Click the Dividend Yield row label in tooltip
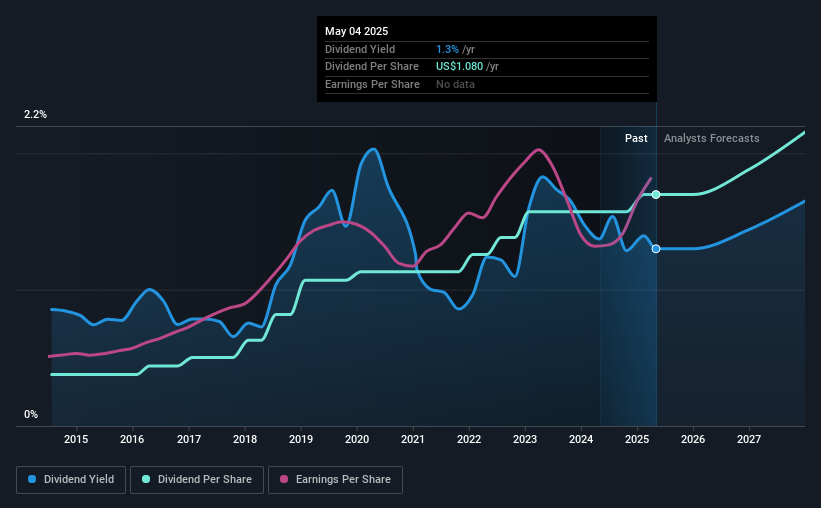Image resolution: width=821 pixels, height=508 pixels. tap(360, 49)
